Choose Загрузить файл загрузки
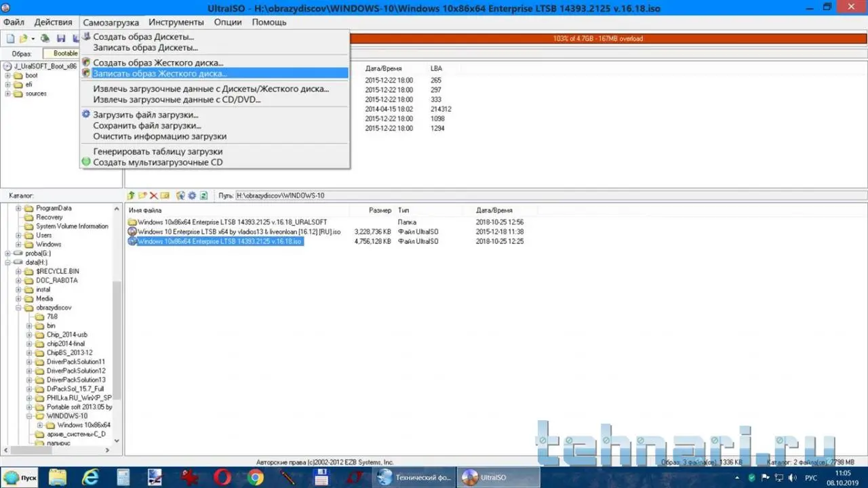Image resolution: width=868 pixels, height=488 pixels. 214,115
